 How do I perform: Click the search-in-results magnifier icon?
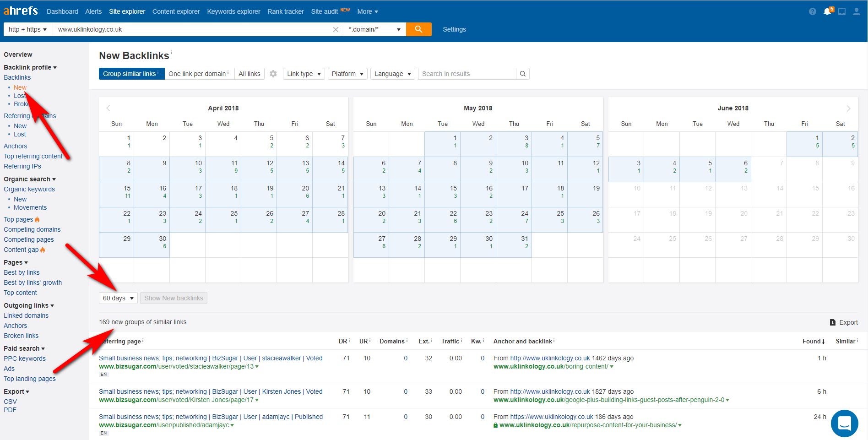click(x=522, y=74)
